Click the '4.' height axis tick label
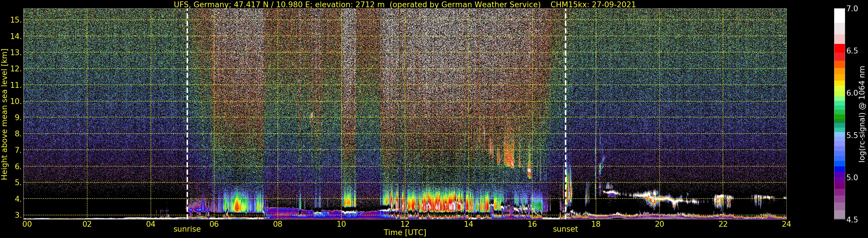The image size is (868, 238). click(x=18, y=199)
